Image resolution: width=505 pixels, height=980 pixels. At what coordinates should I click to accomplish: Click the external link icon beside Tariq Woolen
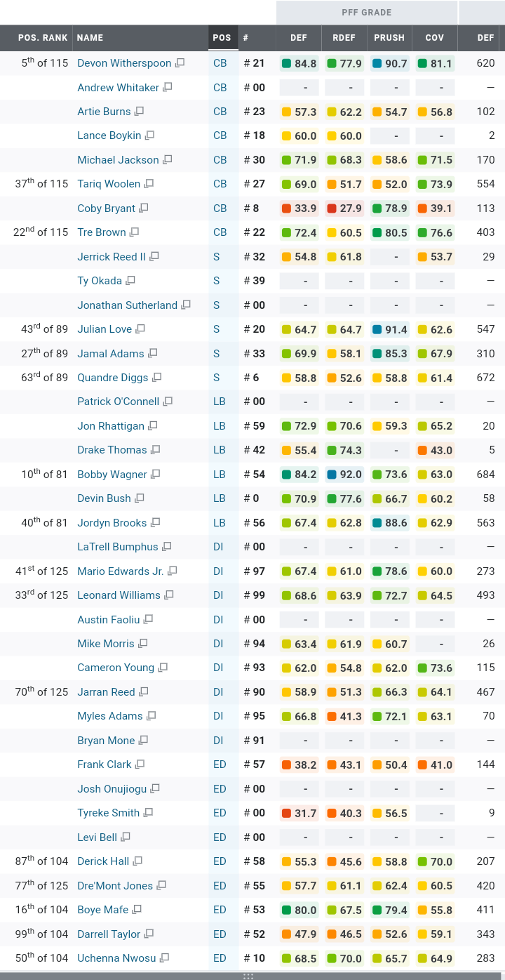pos(149,184)
